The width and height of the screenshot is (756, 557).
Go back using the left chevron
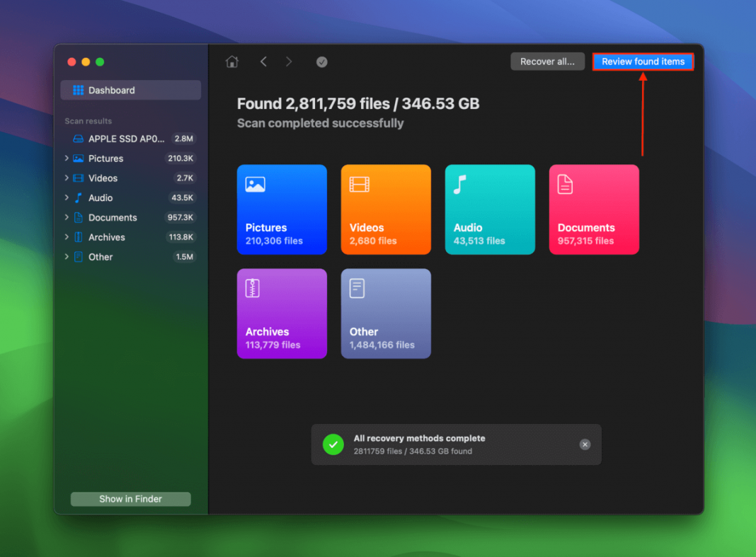click(x=263, y=62)
